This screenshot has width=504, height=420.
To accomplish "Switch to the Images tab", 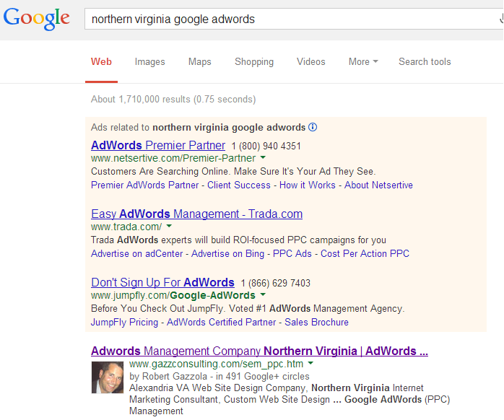I will [x=149, y=62].
